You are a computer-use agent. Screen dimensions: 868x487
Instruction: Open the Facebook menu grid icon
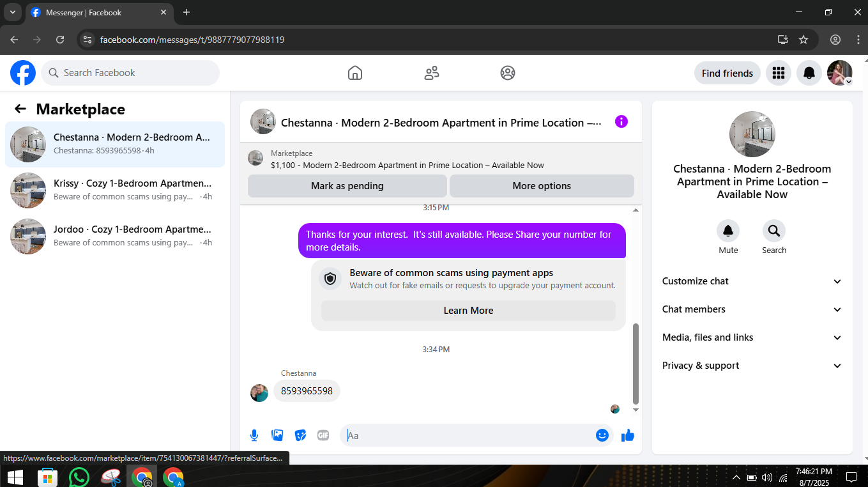(x=778, y=73)
